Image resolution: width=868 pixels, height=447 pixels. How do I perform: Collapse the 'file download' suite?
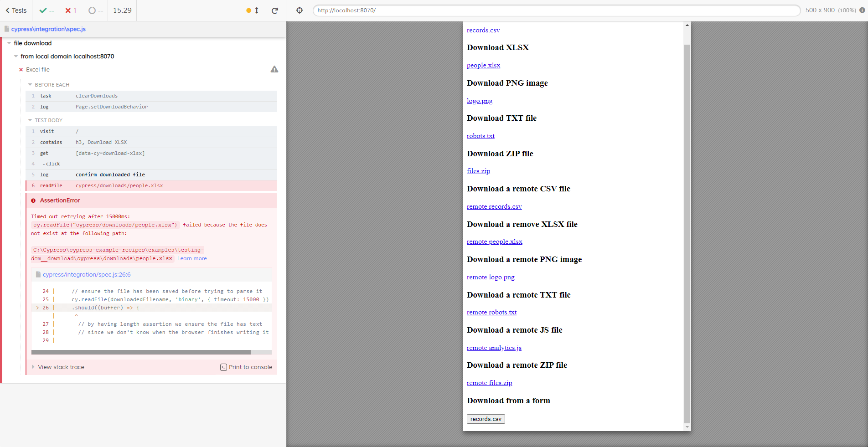tap(9, 43)
